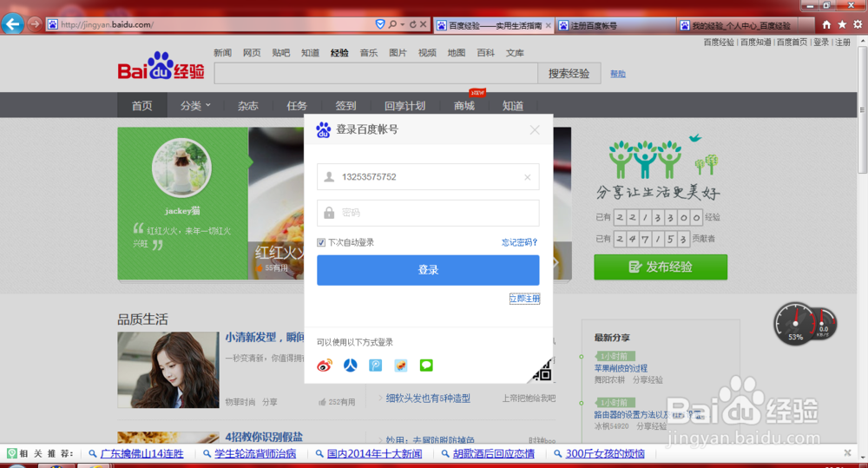
Task: Click the 帮助 link beside search
Action: point(618,74)
